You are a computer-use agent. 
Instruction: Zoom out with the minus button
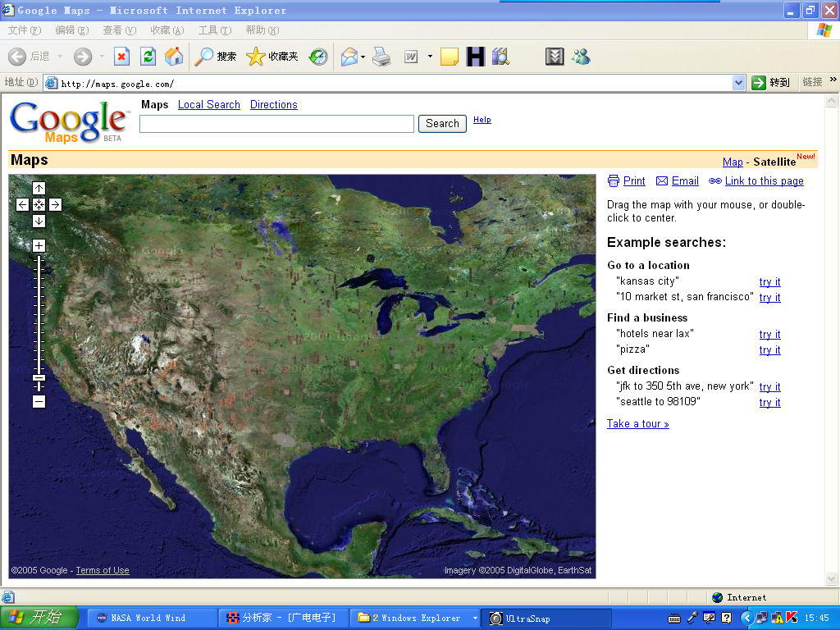(39, 401)
